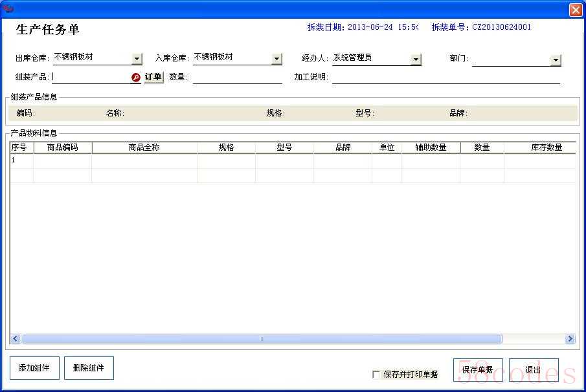The height and width of the screenshot is (392, 586).
Task: Open the 部门 dropdown
Action: (x=555, y=60)
